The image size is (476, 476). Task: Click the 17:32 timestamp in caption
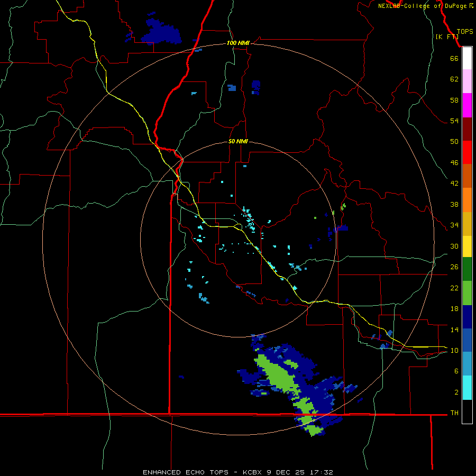point(322,472)
